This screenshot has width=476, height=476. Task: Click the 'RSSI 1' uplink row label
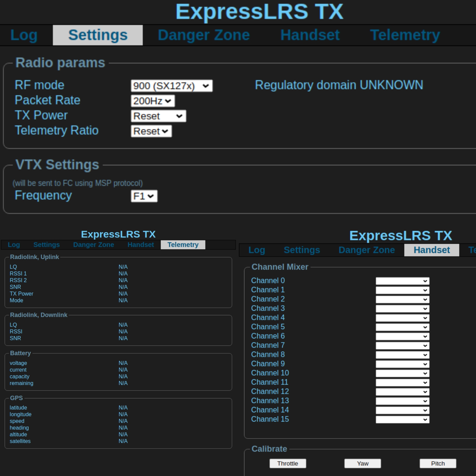pyautogui.click(x=18, y=274)
